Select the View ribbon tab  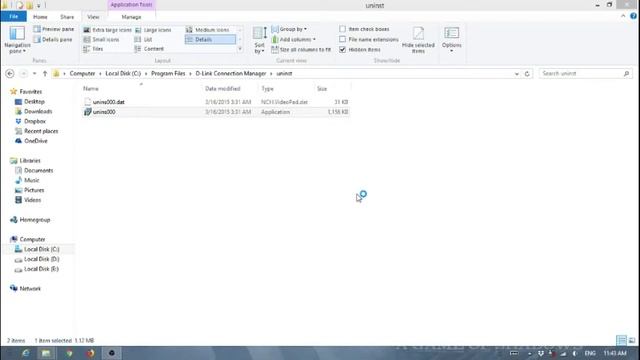tap(93, 17)
